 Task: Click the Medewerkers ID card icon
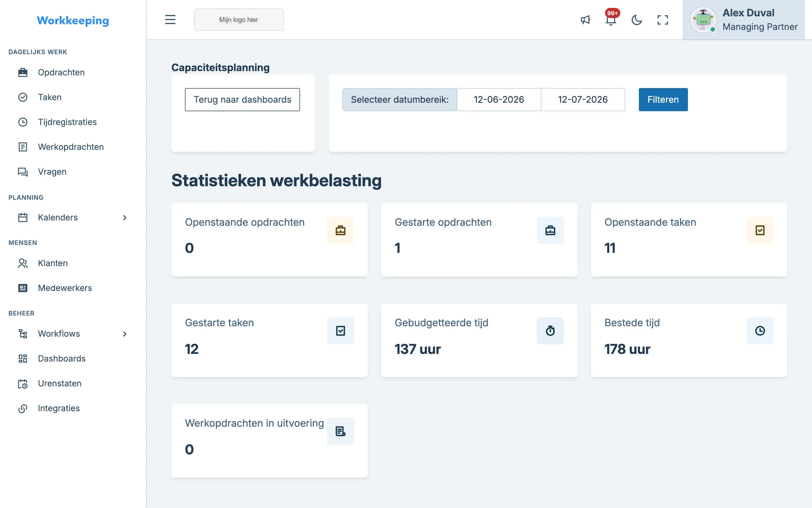click(x=23, y=288)
